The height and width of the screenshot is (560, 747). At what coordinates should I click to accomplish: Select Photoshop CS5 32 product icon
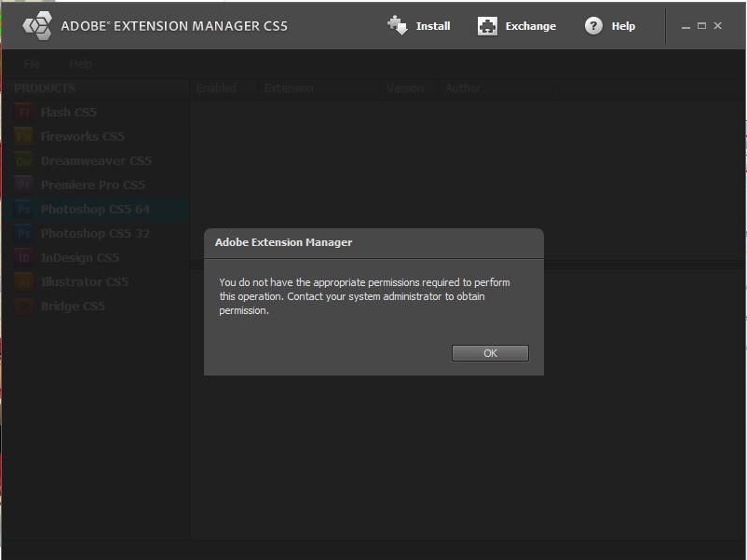tap(23, 234)
